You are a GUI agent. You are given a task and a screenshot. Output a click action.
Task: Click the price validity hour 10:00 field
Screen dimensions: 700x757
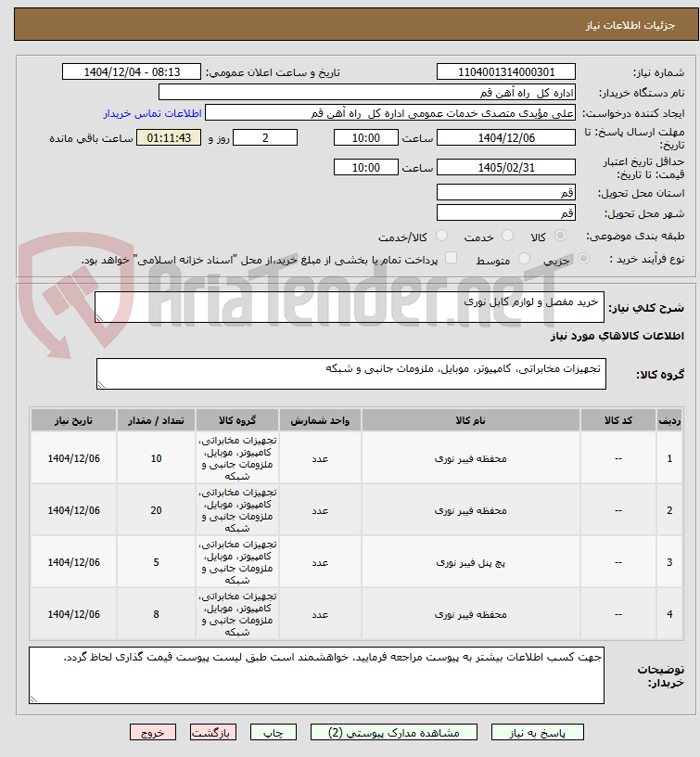[365, 168]
